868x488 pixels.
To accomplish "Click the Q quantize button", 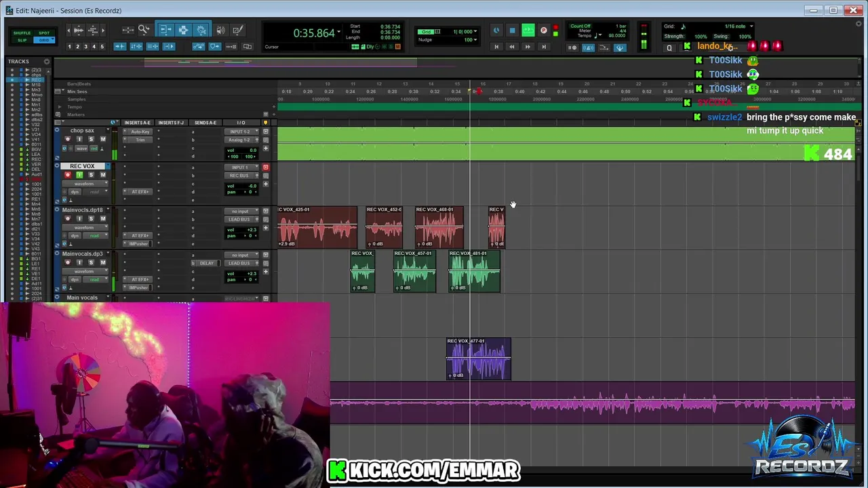I will coord(669,47).
